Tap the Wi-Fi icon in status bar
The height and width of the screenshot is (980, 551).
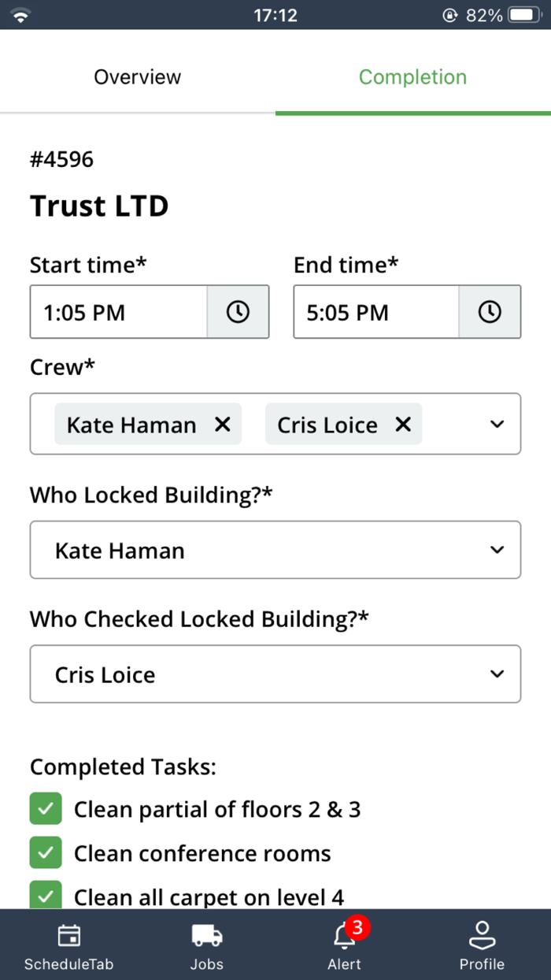pos(20,15)
